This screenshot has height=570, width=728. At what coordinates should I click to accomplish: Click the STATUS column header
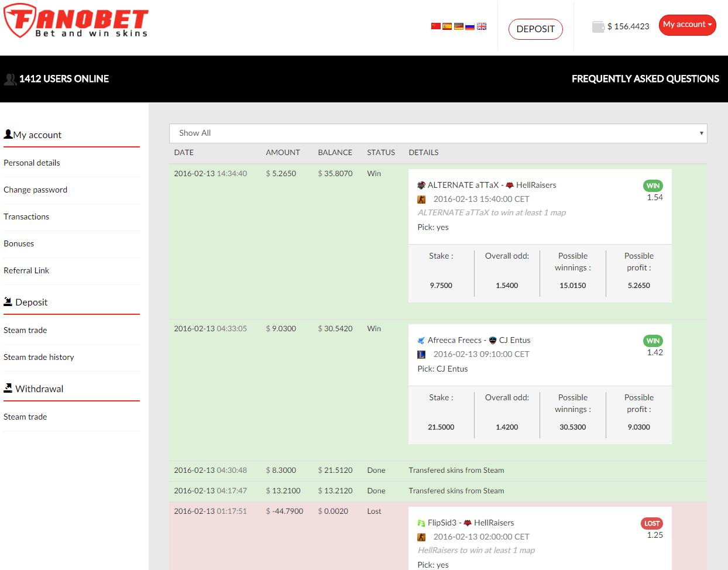point(381,152)
